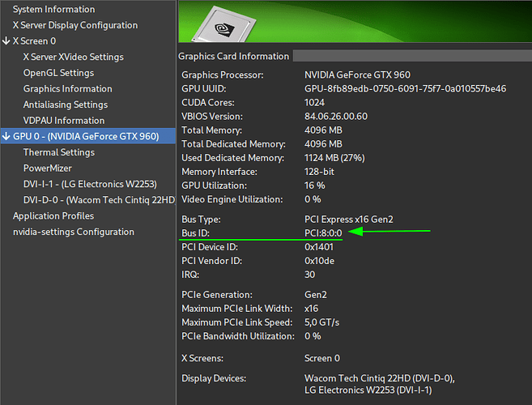The image size is (532, 405).
Task: Click LG Electronics W2253 (DVI-I-1) display device
Action: (368, 390)
